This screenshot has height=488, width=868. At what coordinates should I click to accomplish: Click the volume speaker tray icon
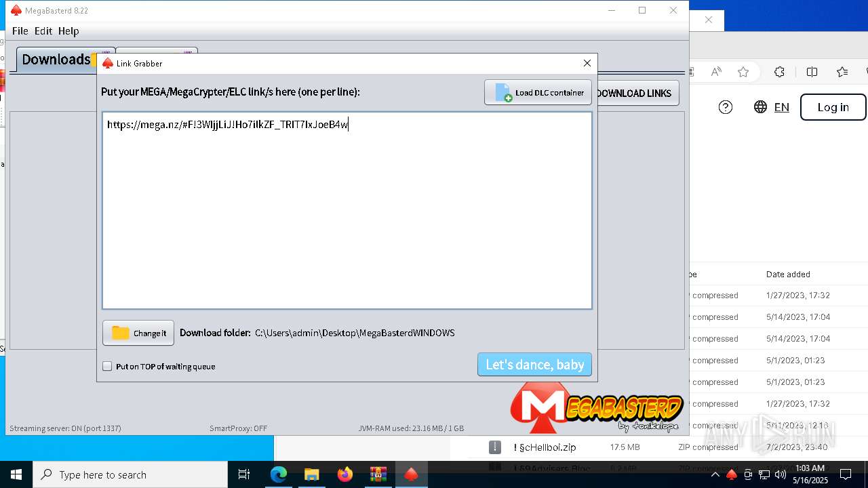click(x=781, y=474)
